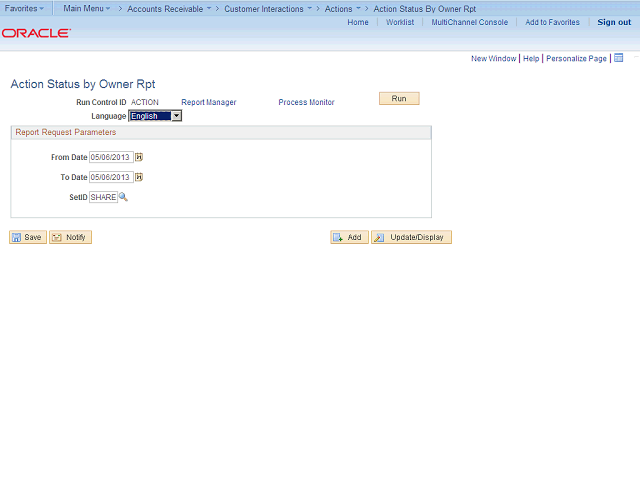The height and width of the screenshot is (480, 640).
Task: Open page in New Window
Action: coord(493,58)
